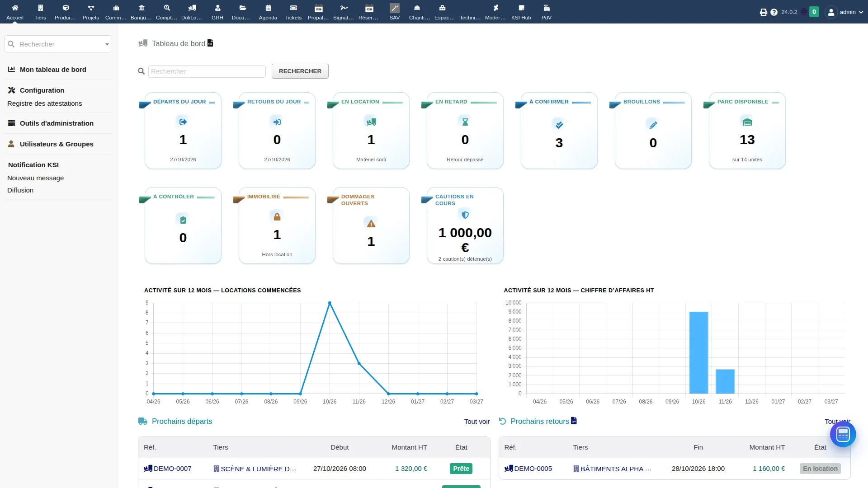
Task: Open rental reference DEMO-0005
Action: click(x=533, y=469)
